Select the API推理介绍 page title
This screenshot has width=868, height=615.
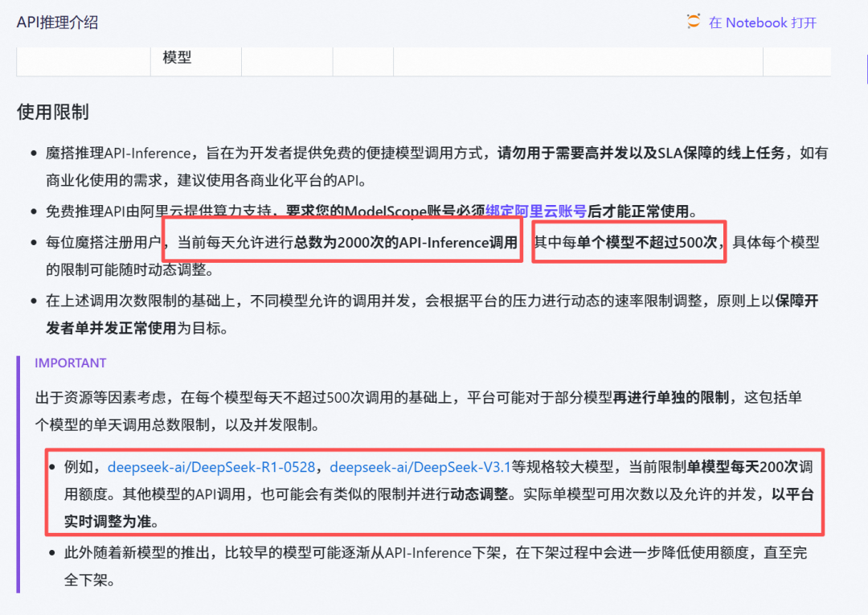[x=56, y=22]
